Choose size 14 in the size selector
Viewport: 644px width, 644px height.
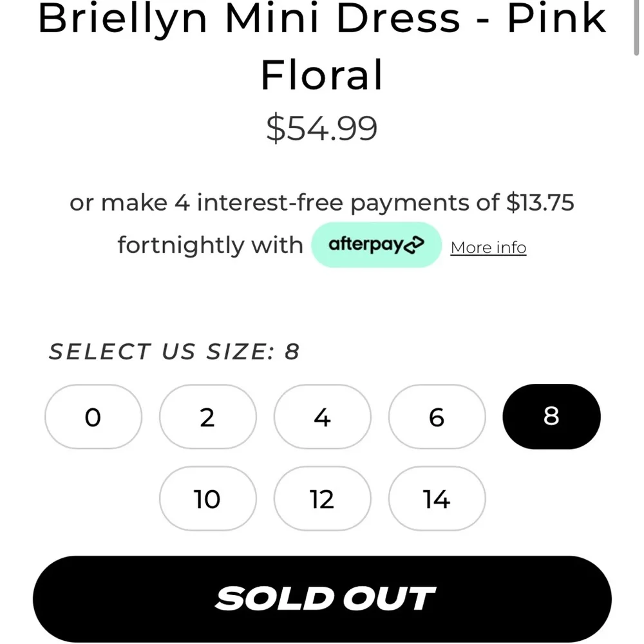pyautogui.click(x=437, y=499)
